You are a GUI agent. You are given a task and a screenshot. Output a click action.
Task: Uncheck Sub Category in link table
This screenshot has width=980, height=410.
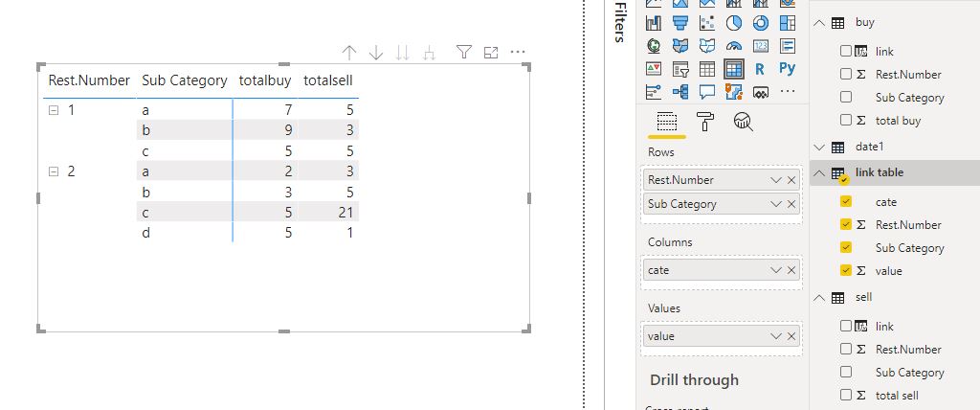click(846, 247)
